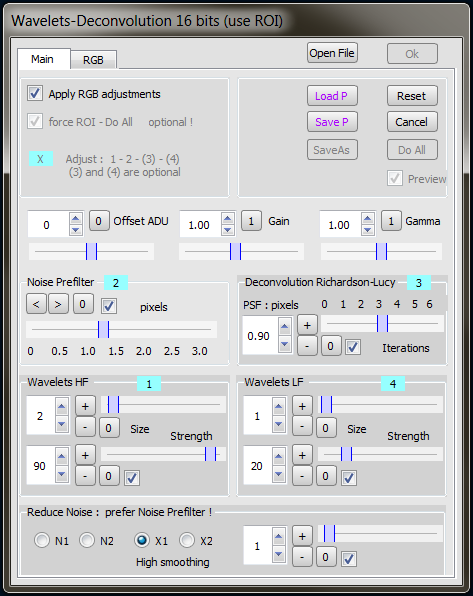Toggle the Reduce Noise checkbox
Viewport: 473px width, 596px height.
coord(349,559)
